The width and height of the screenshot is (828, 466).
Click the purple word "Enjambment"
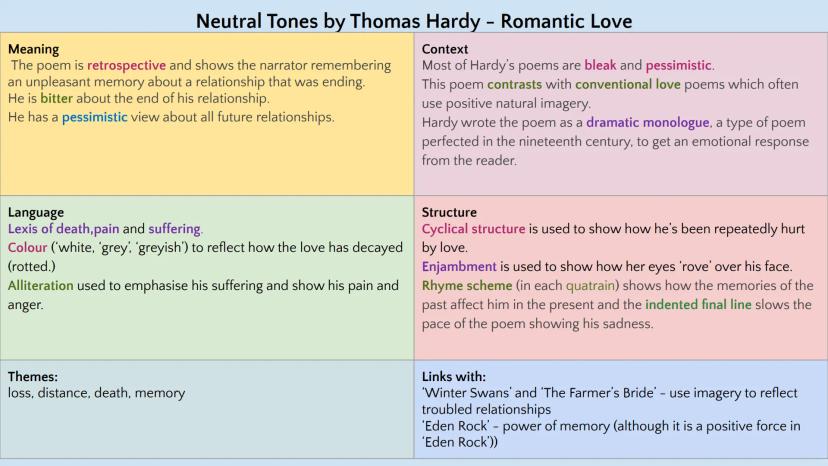tap(459, 267)
